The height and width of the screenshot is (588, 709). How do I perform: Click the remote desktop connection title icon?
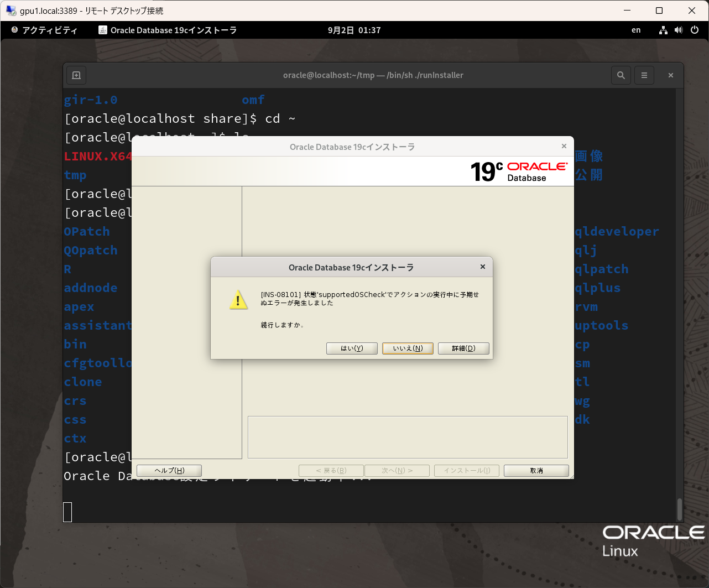pos(11,11)
